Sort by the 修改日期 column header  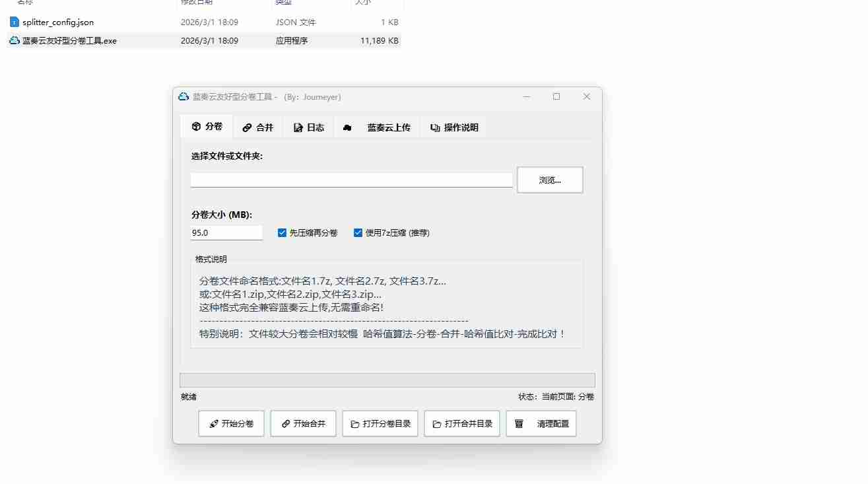(x=197, y=2)
